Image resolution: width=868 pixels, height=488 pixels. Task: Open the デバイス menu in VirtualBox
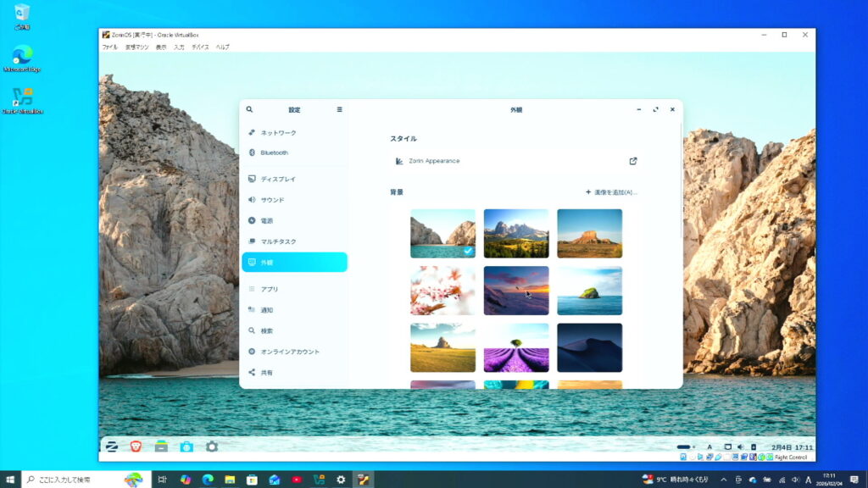(x=200, y=47)
